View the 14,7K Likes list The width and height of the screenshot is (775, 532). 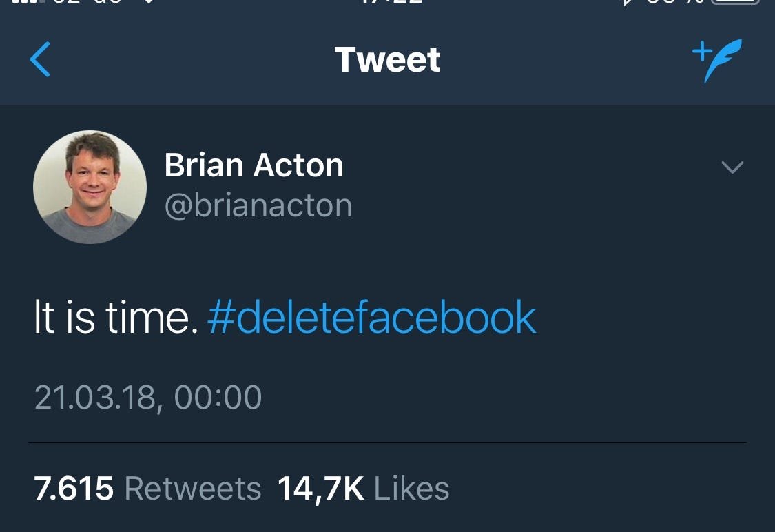click(363, 489)
